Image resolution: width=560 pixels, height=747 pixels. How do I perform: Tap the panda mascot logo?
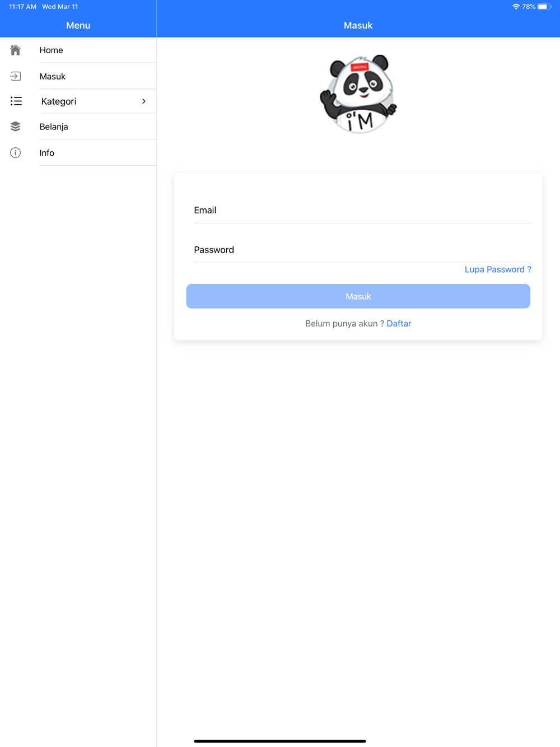358,94
